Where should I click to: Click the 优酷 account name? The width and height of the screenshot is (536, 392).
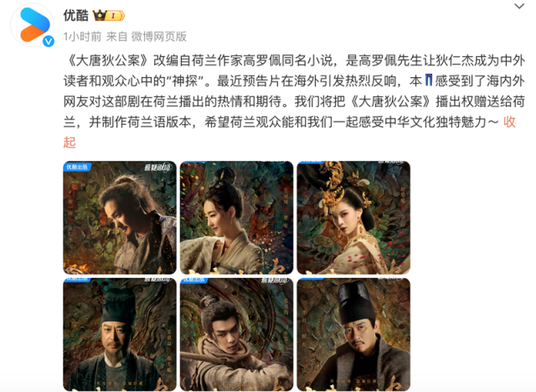point(76,15)
